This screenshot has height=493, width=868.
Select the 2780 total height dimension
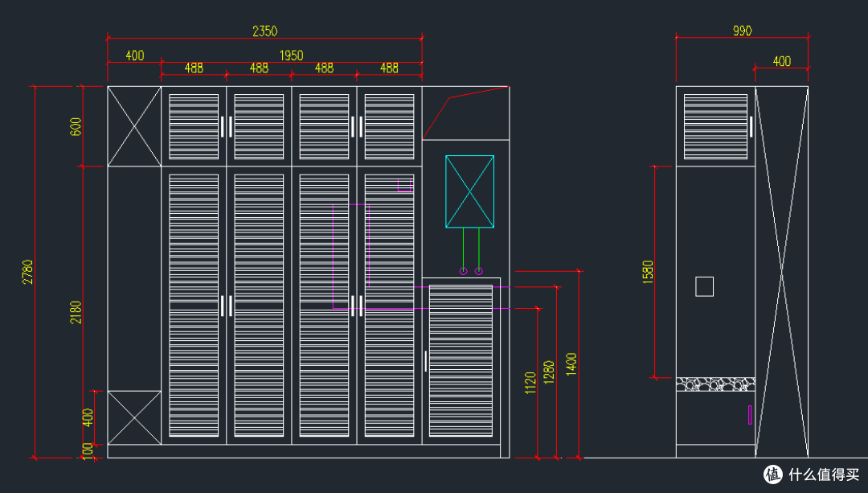click(x=27, y=272)
